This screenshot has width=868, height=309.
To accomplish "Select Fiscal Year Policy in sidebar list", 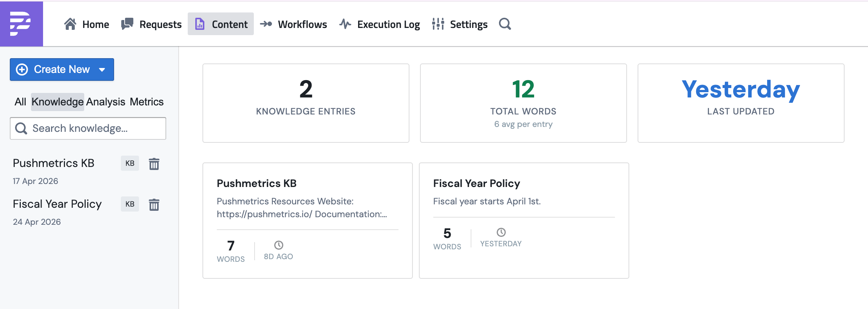I will point(57,204).
